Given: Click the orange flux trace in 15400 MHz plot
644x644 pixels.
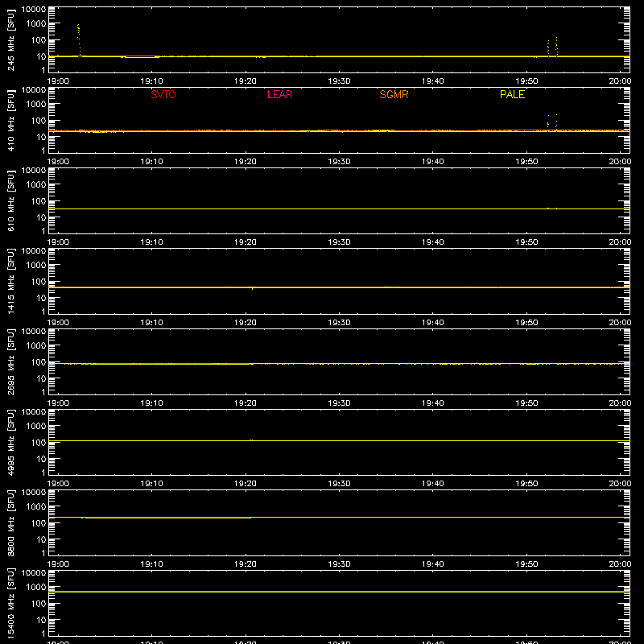Looking at the screenshot, I should (x=339, y=592).
